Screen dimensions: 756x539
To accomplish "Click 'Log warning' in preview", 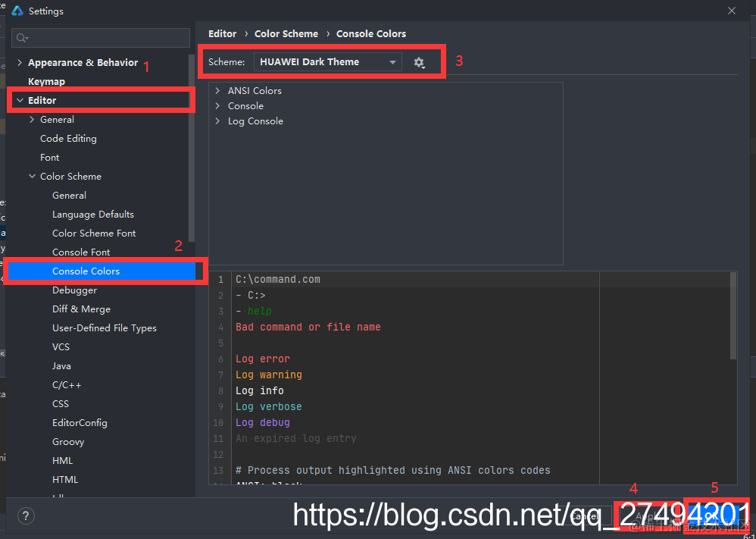I will 269,375.
